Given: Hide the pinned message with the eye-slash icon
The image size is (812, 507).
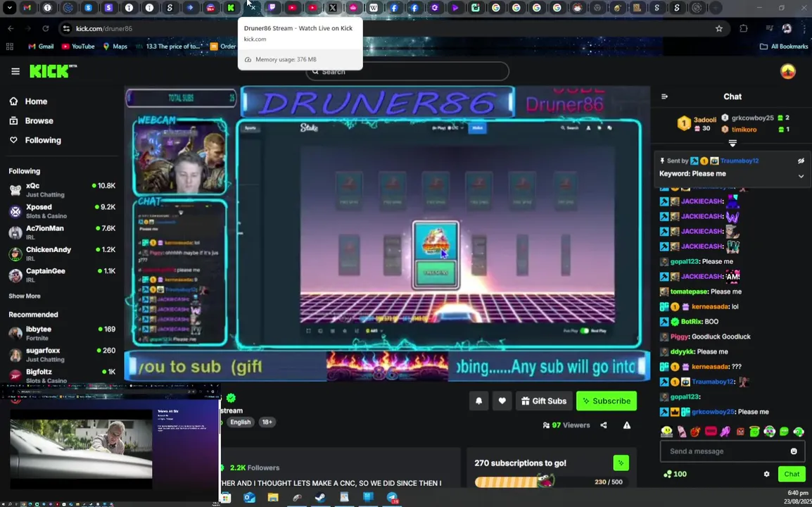Looking at the screenshot, I should [801, 161].
